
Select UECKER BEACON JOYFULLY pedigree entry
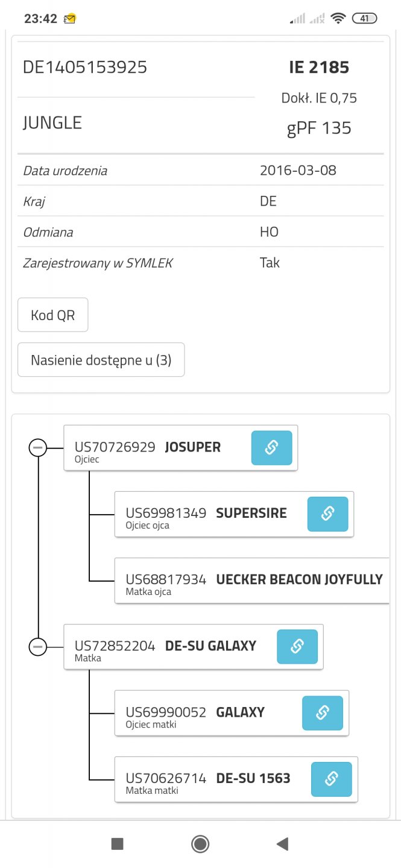253,580
